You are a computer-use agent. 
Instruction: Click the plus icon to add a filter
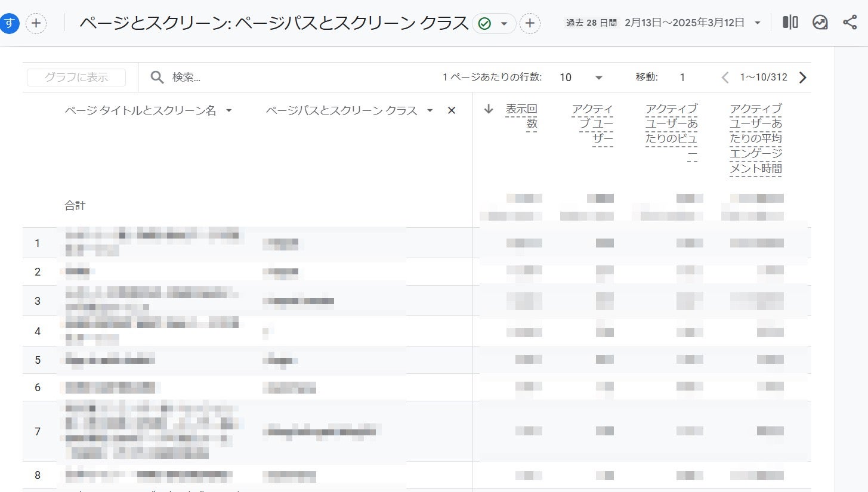point(530,23)
